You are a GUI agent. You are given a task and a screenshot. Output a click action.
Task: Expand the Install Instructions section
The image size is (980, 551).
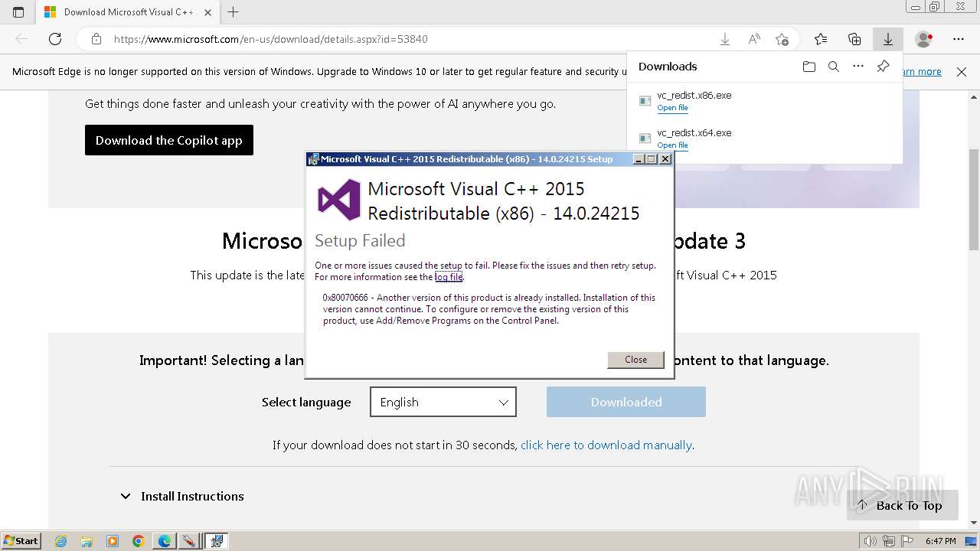pos(182,496)
